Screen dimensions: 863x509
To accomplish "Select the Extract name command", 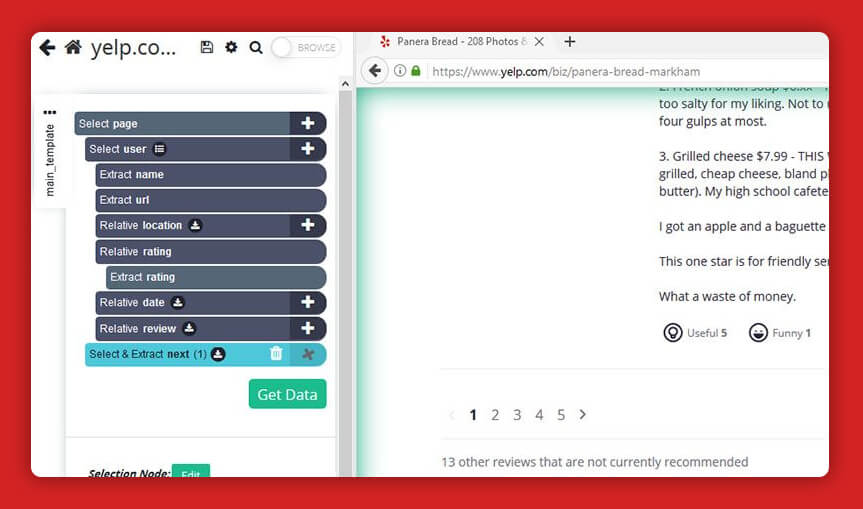I will coord(211,174).
